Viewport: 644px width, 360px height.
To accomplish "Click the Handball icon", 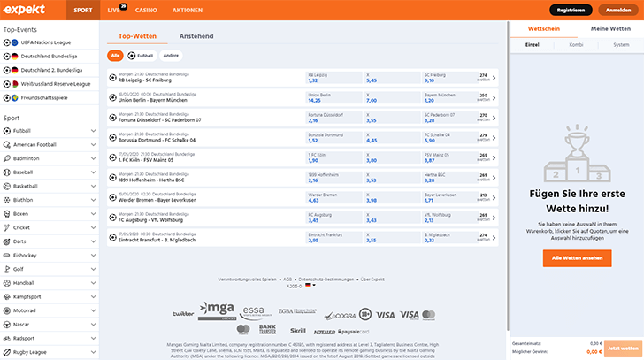I will (6, 283).
